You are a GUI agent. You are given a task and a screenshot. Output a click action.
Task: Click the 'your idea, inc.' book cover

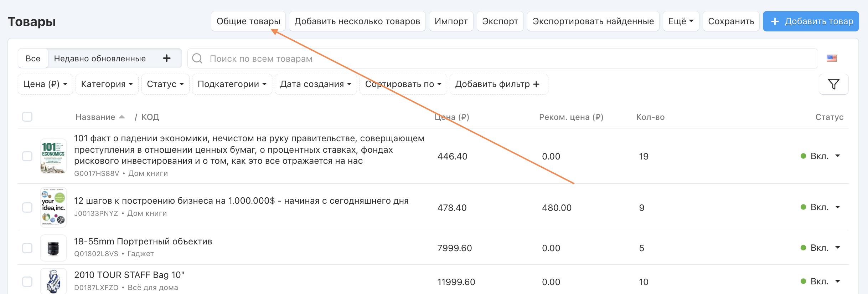pyautogui.click(x=53, y=207)
